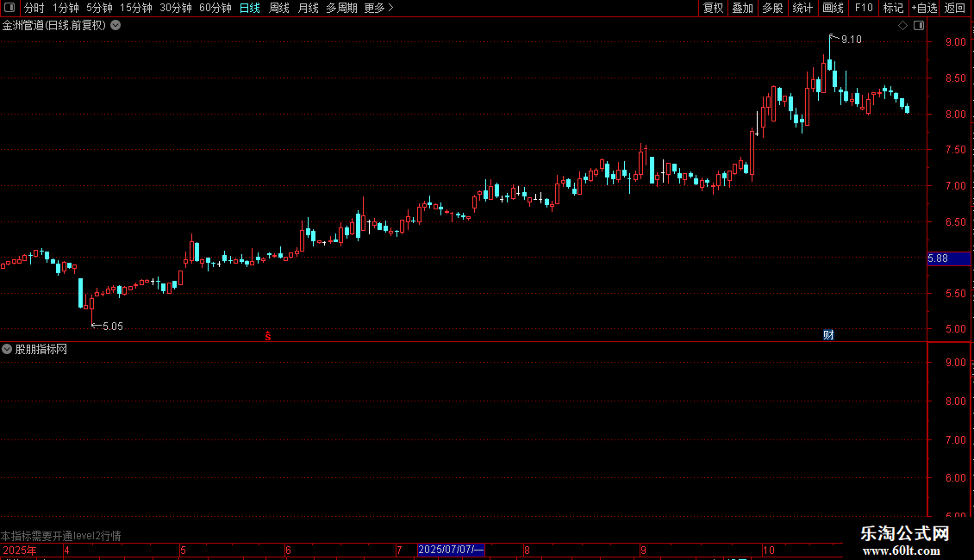974x560 pixels.
Task: Click the 本指标需要开通level2行情 notice
Action: tap(61, 536)
